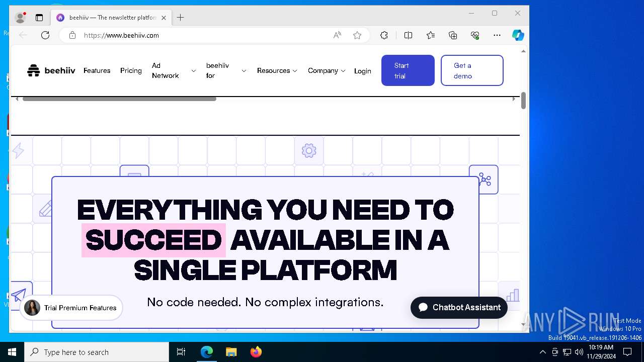Open the volume control in tray

click(x=579, y=352)
